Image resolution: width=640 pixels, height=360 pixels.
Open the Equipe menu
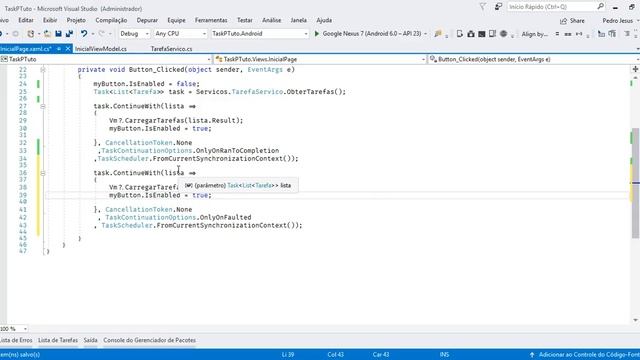pyautogui.click(x=176, y=20)
